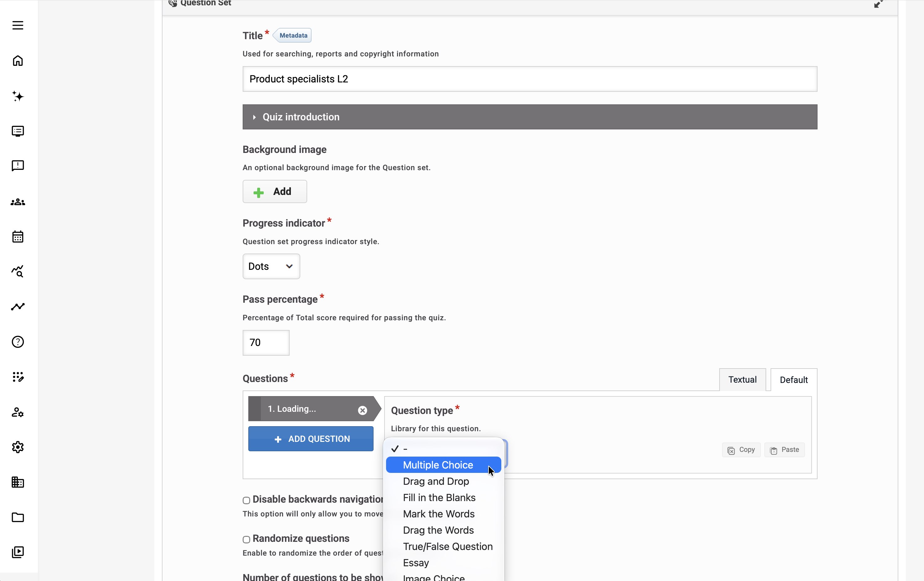The width and height of the screenshot is (924, 581).
Task: Enable Randomize questions checkbox
Action: [246, 540]
